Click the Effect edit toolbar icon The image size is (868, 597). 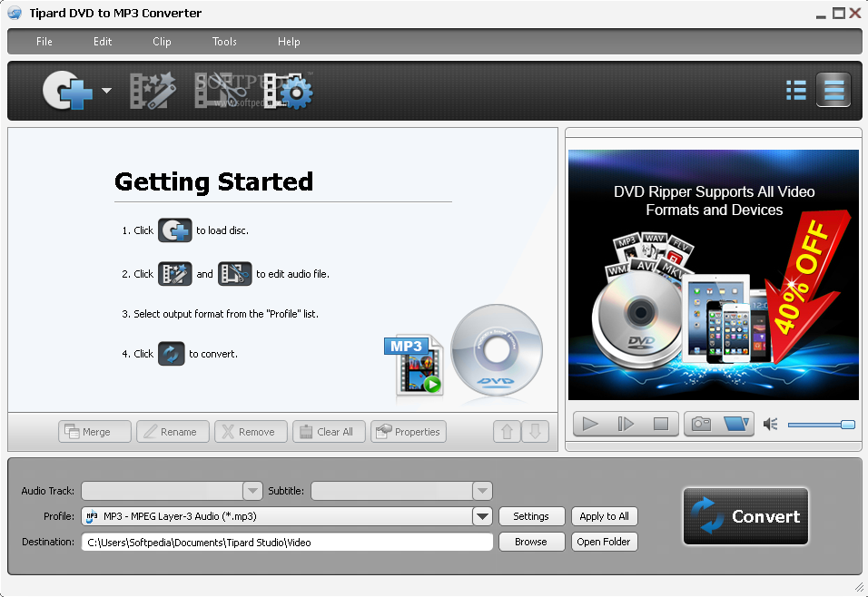point(153,90)
